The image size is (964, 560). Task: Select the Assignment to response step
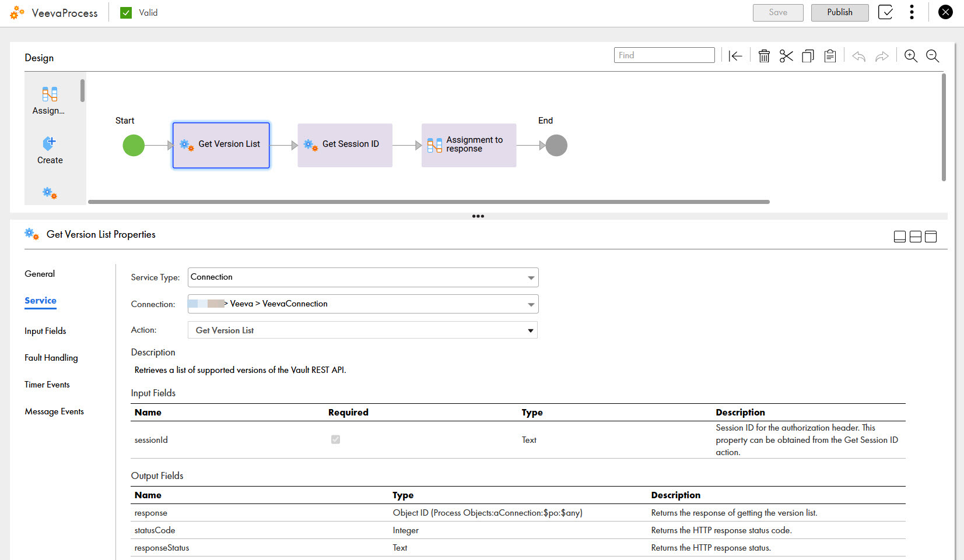(x=469, y=145)
